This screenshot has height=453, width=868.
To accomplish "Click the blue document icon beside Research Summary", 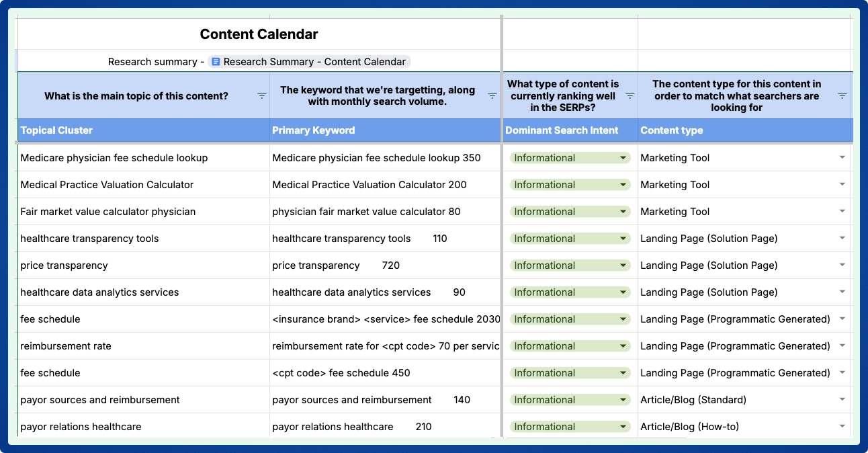I will tap(215, 61).
